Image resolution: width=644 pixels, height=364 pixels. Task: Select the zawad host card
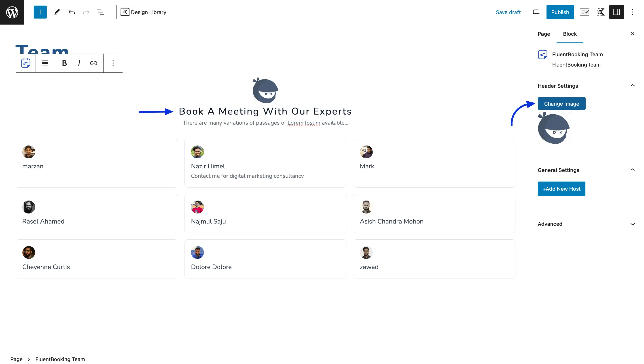pyautogui.click(x=434, y=259)
